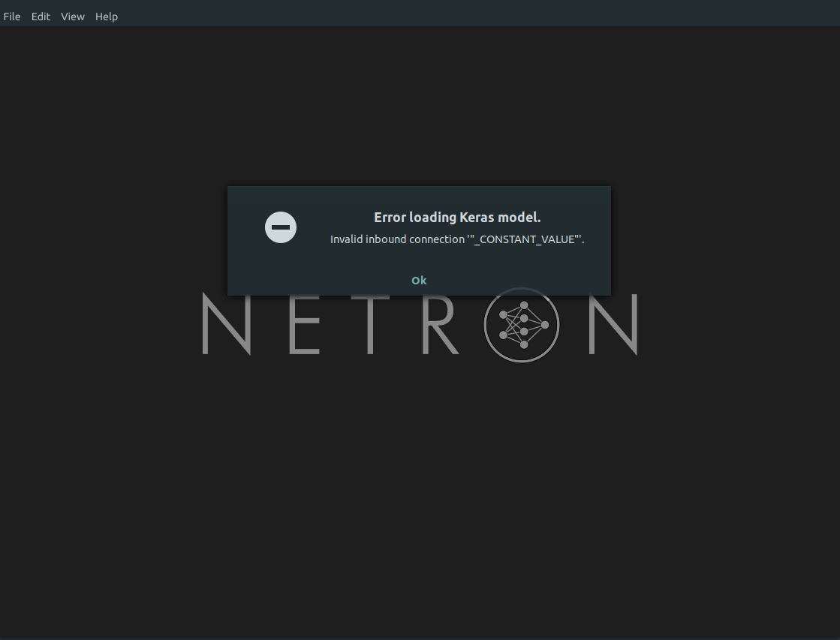Image resolution: width=840 pixels, height=640 pixels.
Task: Open the Edit menu
Action: (41, 16)
